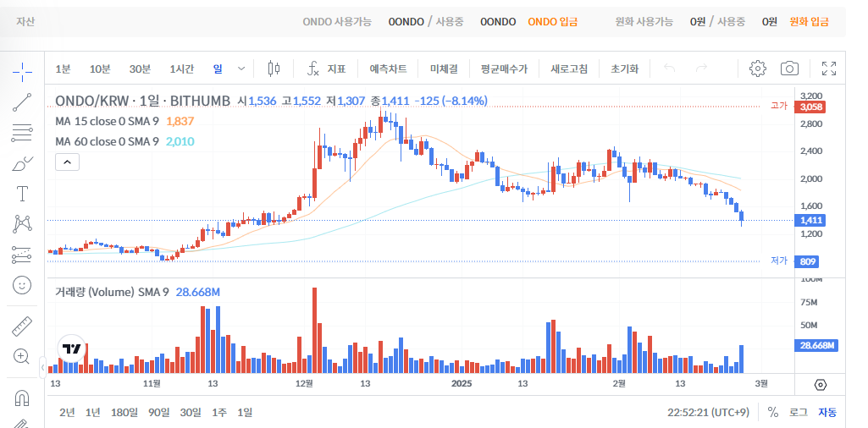Click the MA 15 close indicator legend
This screenshot has width=868, height=428.
(x=107, y=121)
